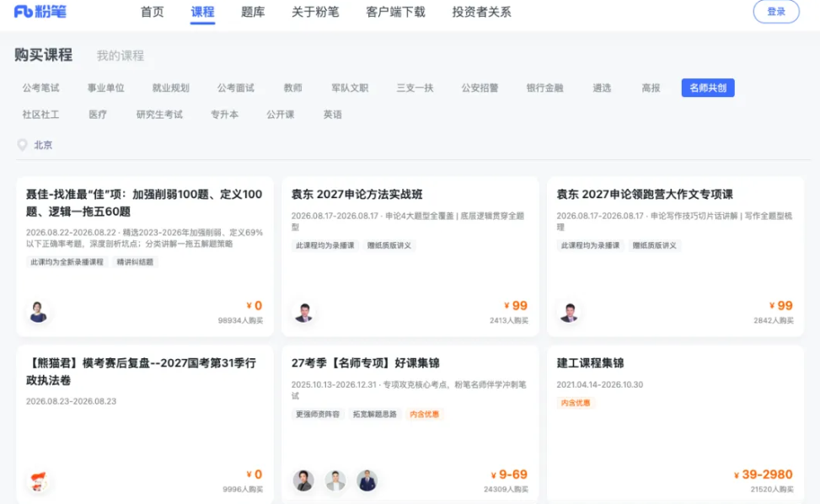The image size is (820, 504).
Task: Open 客户端下载 navigation item
Action: click(x=395, y=12)
